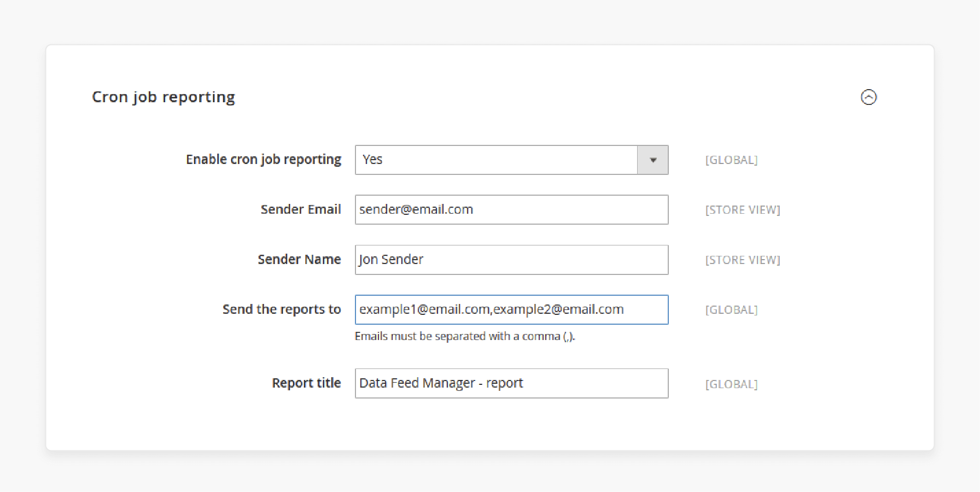The image size is (980, 492).
Task: Click the Report title input field
Action: 511,383
